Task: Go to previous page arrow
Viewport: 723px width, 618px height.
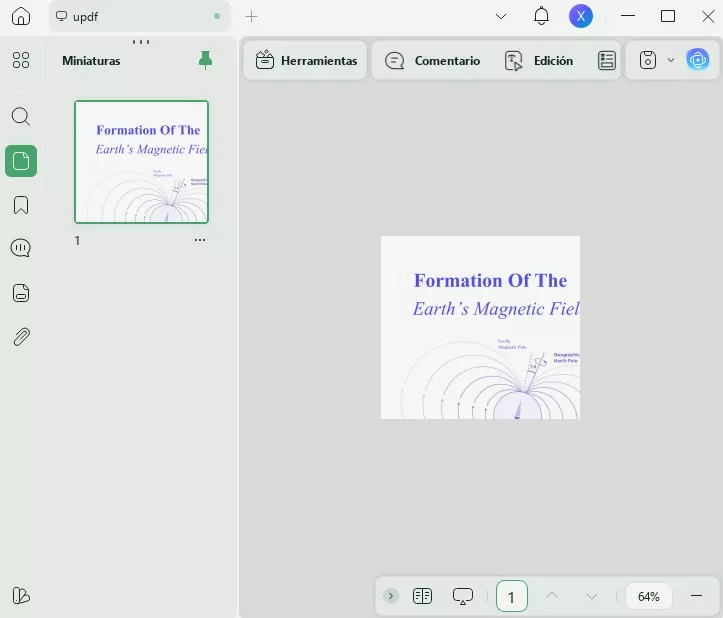Action: tap(552, 596)
